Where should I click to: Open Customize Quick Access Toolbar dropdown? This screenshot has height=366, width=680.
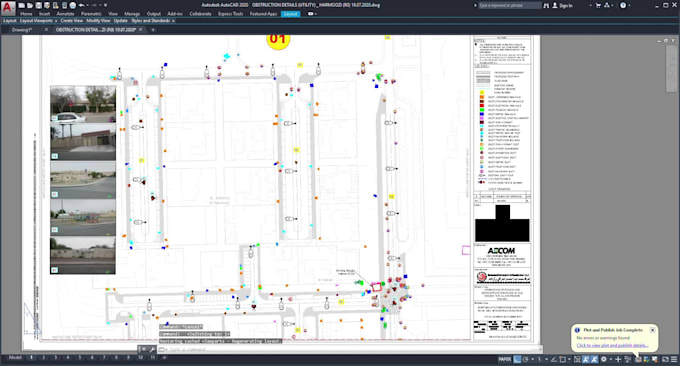pyautogui.click(x=105, y=5)
